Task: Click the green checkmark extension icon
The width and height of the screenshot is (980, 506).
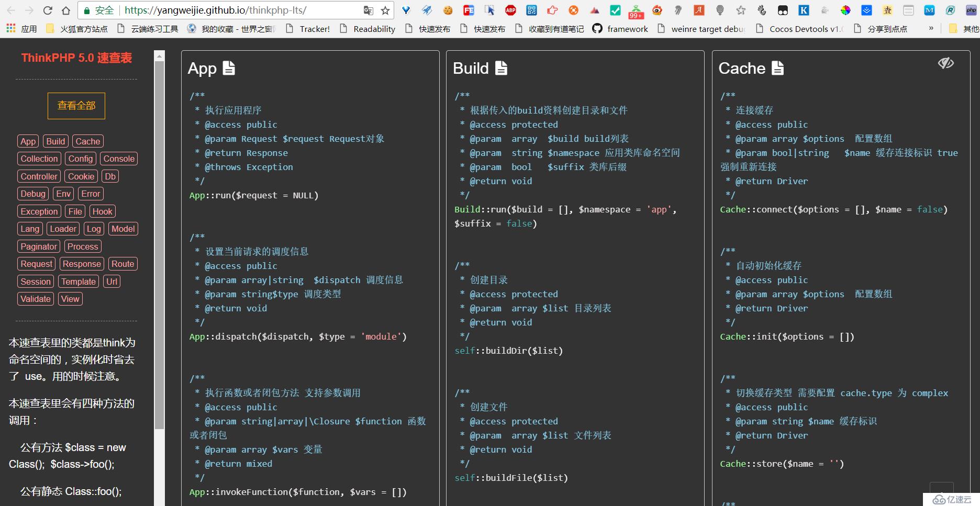Action: (x=616, y=10)
